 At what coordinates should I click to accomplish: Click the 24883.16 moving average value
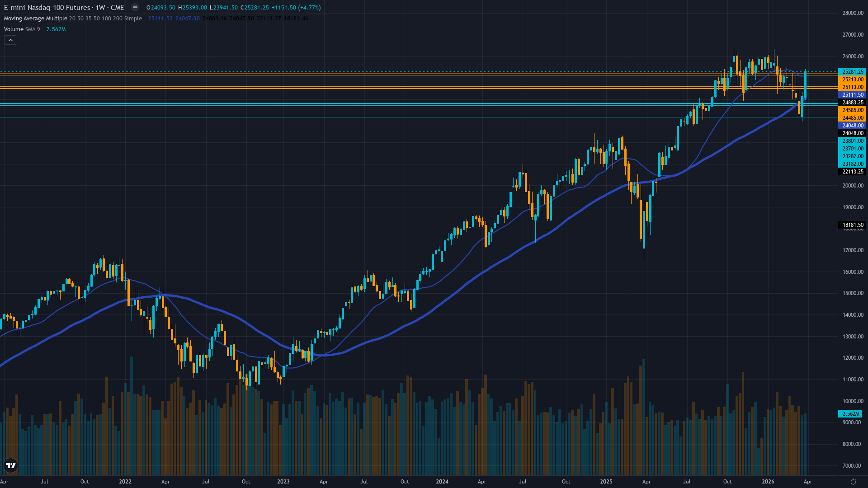point(215,19)
